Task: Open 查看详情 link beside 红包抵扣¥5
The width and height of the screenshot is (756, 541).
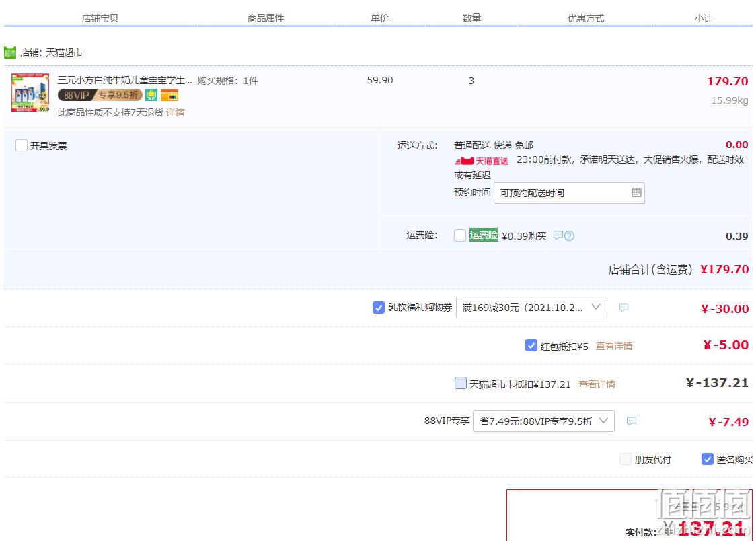Action: pyautogui.click(x=614, y=347)
